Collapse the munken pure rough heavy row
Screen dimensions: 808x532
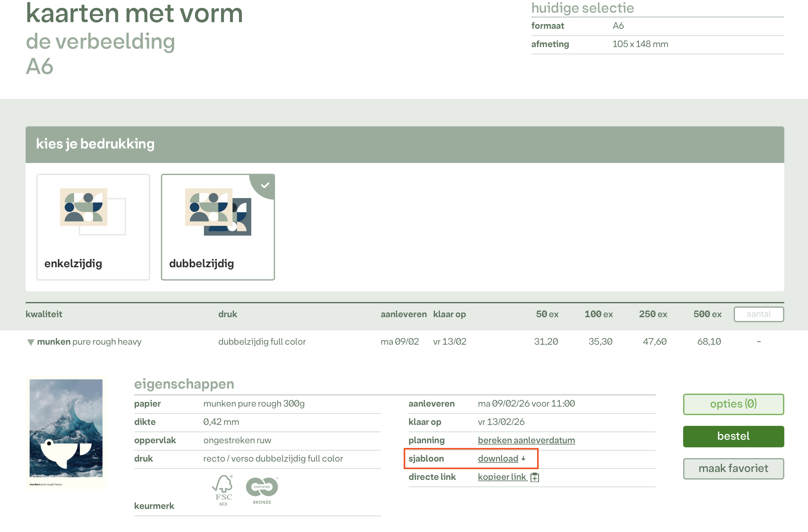31,342
